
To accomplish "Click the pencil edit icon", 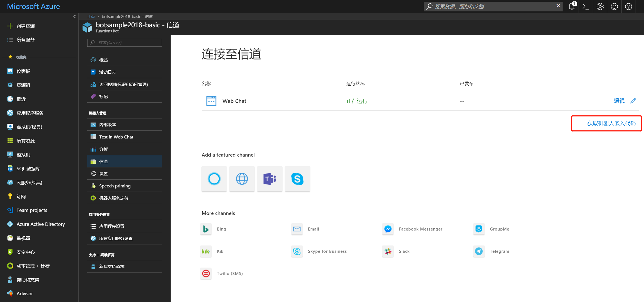I will click(x=633, y=101).
